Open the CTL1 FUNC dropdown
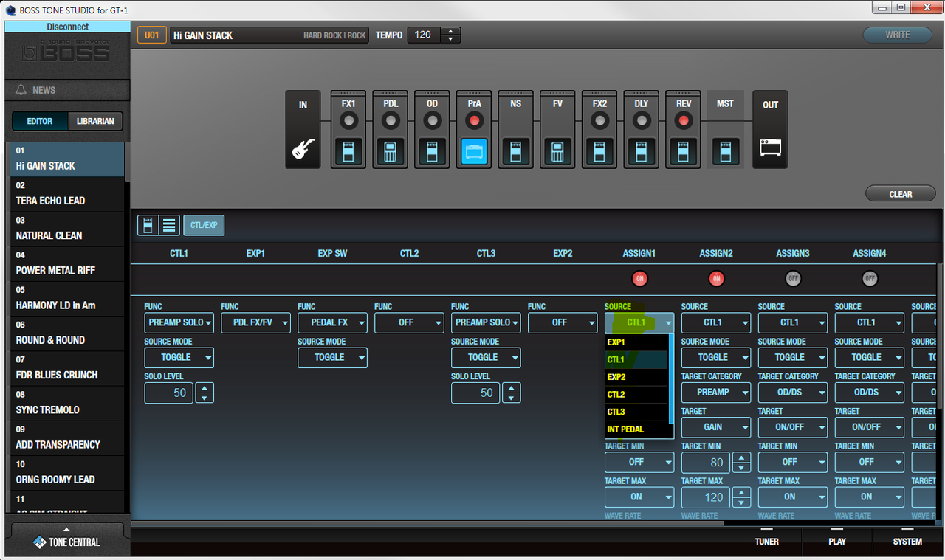The width and height of the screenshot is (945, 560). [179, 322]
